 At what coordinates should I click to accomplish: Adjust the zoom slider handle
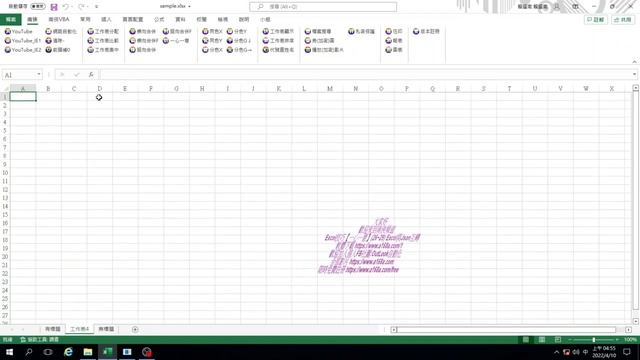coord(594,340)
